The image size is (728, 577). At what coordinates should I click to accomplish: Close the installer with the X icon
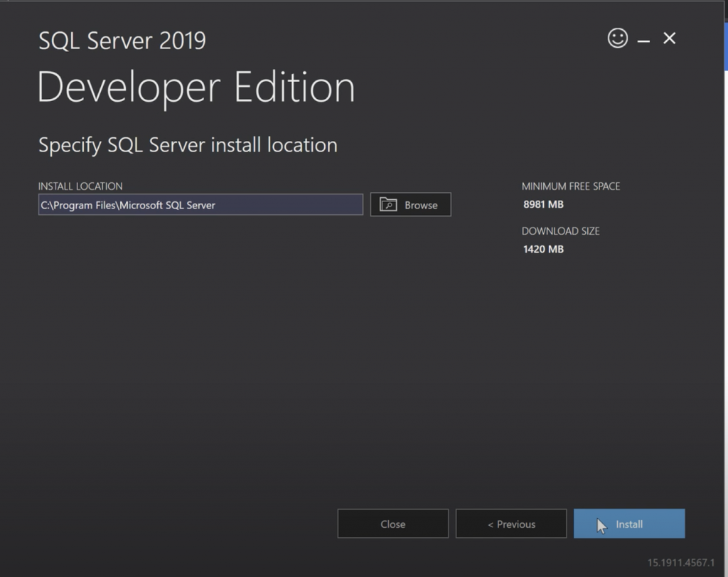tap(669, 38)
